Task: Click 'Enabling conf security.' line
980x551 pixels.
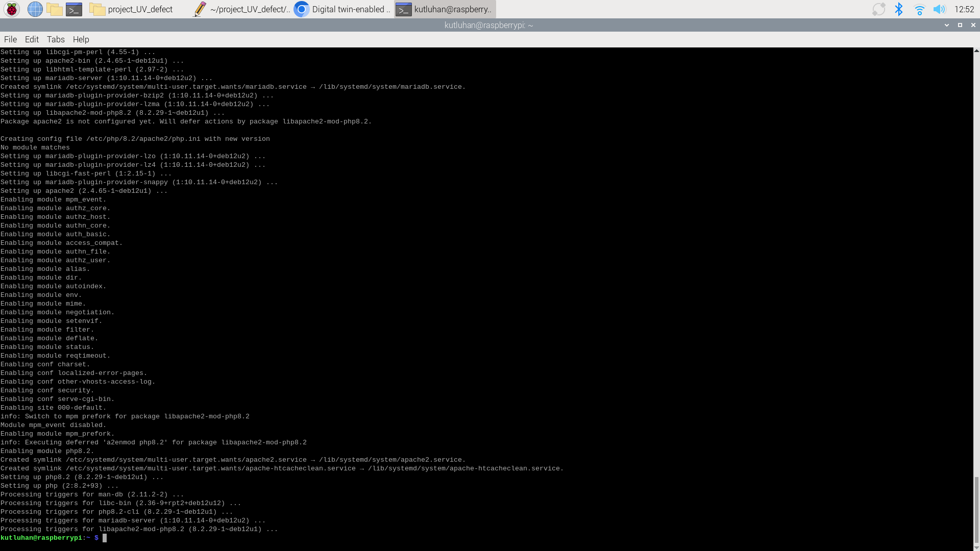Action: point(47,390)
